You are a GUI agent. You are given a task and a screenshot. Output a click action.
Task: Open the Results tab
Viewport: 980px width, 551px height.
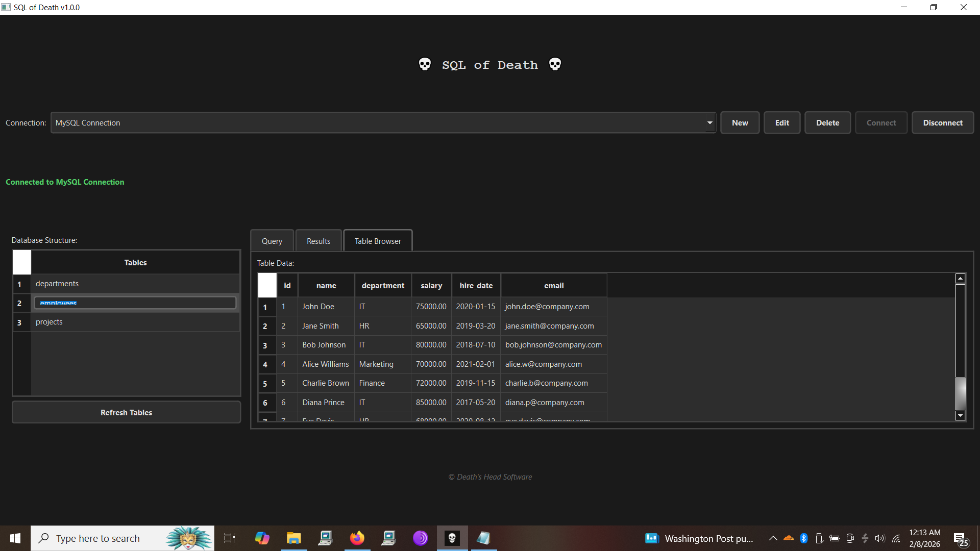pos(318,241)
